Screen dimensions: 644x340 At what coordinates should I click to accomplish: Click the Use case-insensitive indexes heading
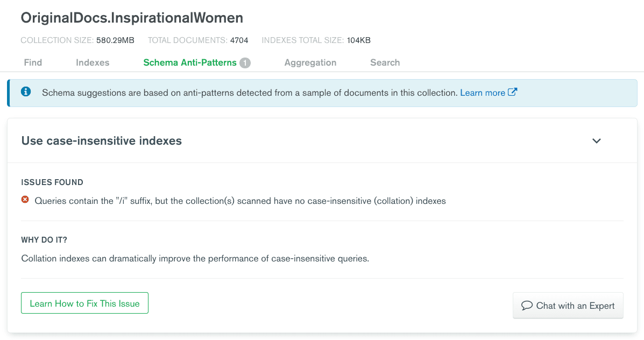(x=102, y=141)
